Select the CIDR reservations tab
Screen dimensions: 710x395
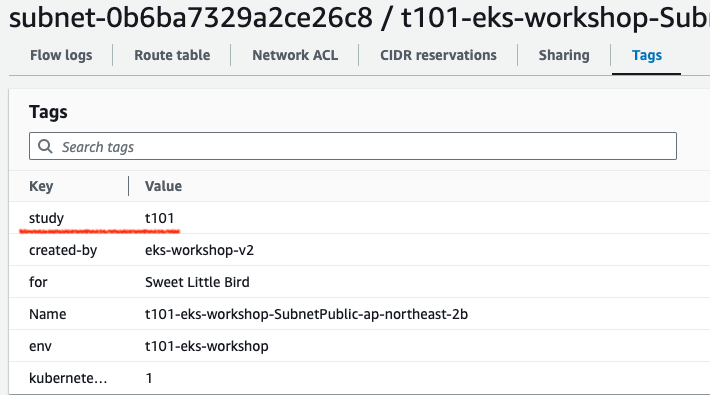point(438,55)
